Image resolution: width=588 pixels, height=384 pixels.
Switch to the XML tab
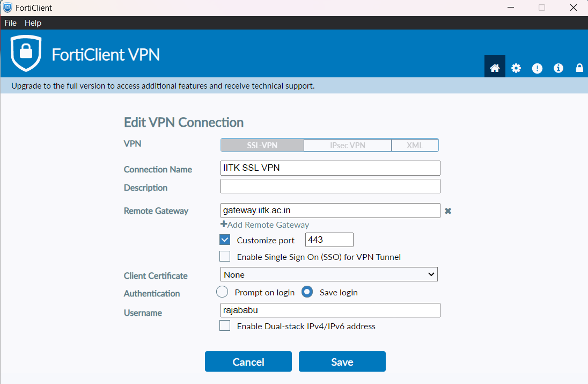pyautogui.click(x=415, y=145)
